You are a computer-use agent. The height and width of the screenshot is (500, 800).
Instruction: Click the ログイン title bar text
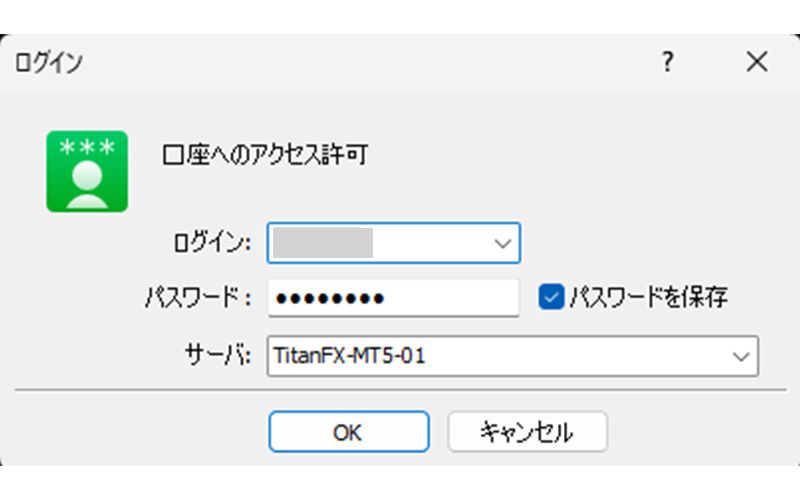48,63
